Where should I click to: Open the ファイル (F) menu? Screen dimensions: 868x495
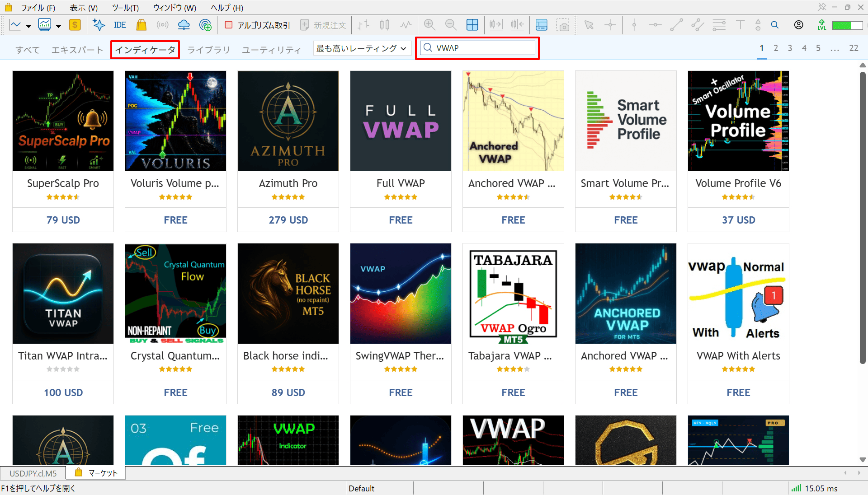point(38,8)
